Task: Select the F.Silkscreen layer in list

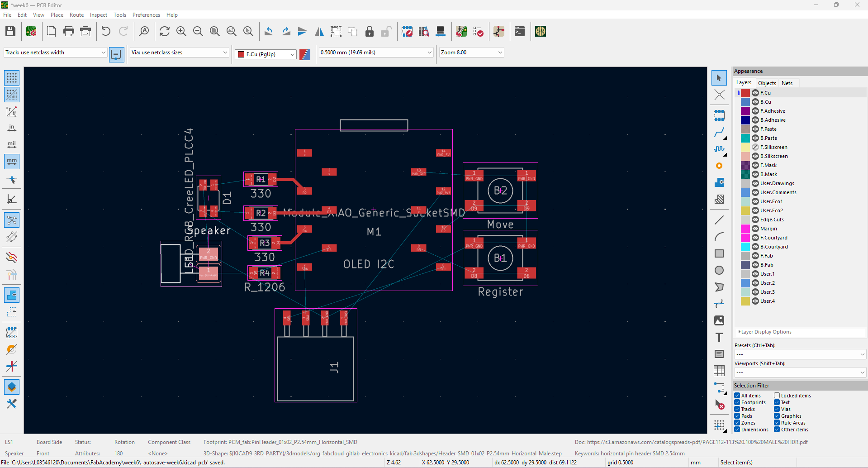Action: click(x=773, y=147)
